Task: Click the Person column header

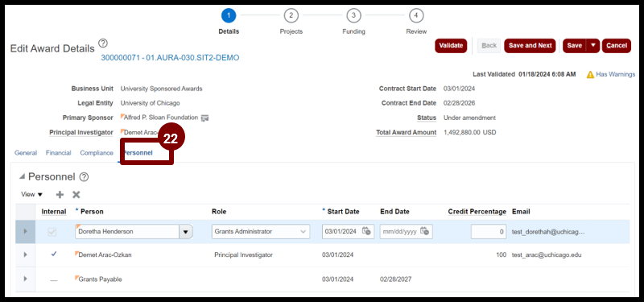Action: [x=92, y=212]
